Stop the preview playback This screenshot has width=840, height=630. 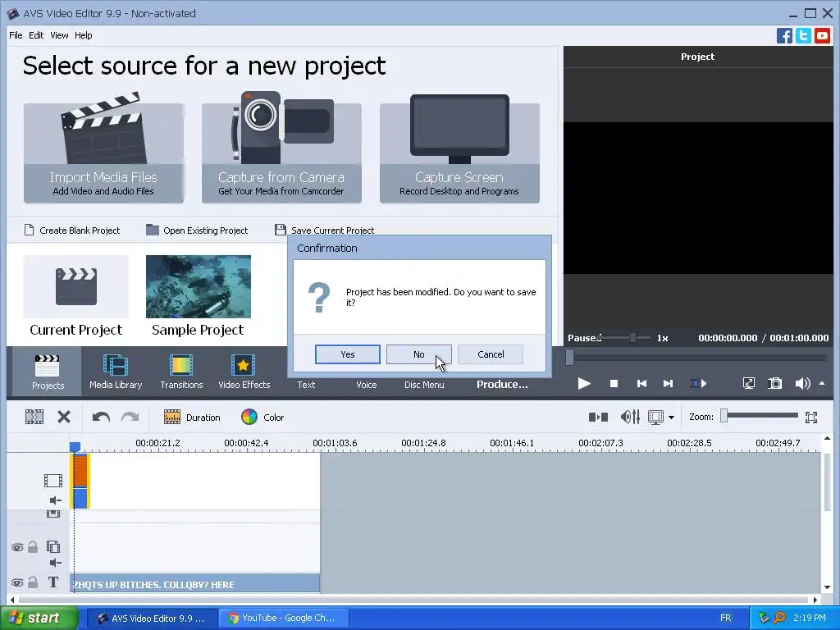point(614,384)
